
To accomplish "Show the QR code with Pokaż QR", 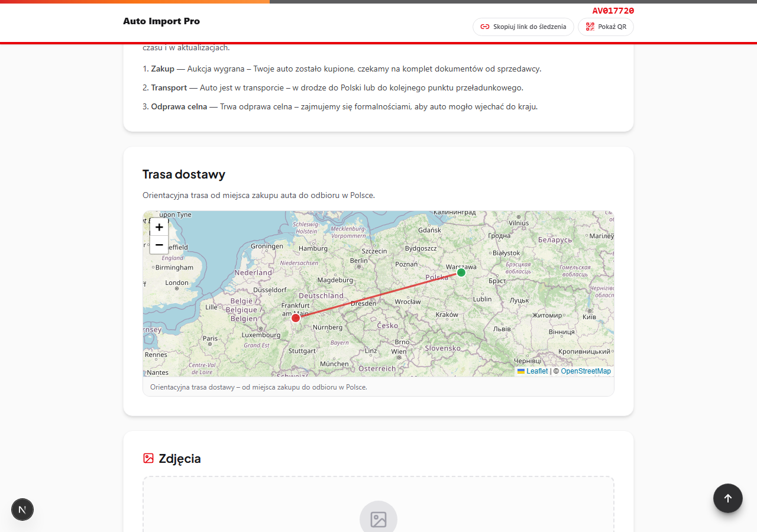I will 606,27.
